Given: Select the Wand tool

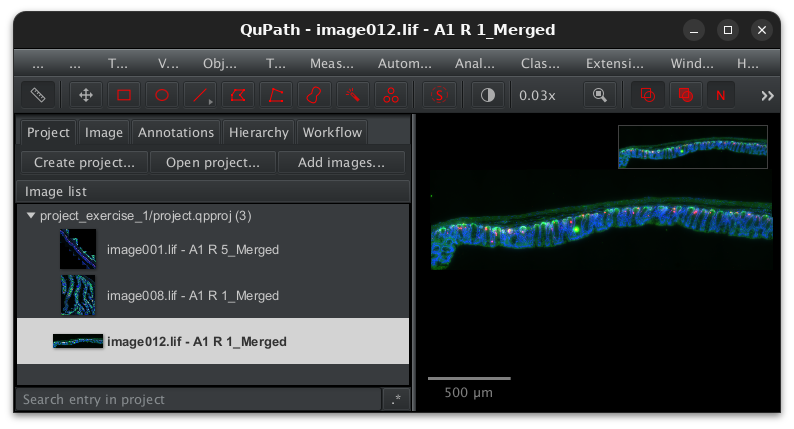Looking at the screenshot, I should click(352, 96).
